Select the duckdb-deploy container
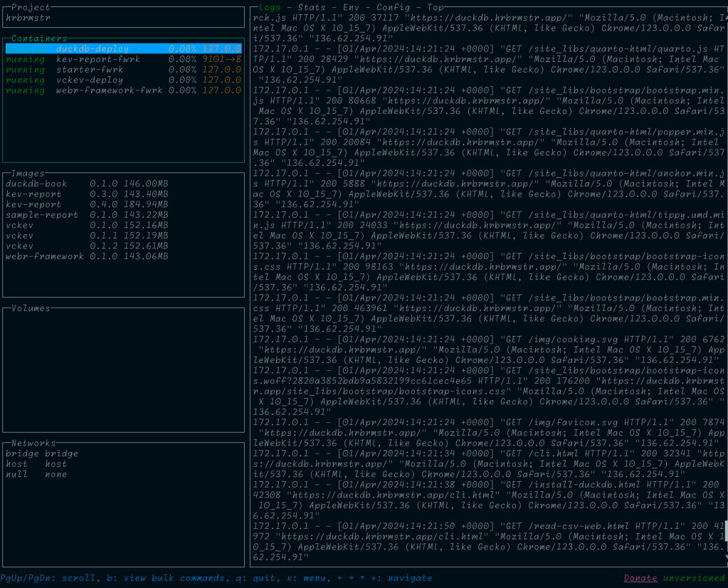728x588 pixels. pos(93,49)
